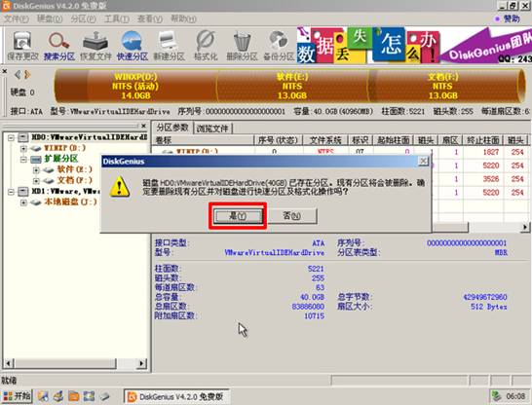Click the 卷标 column header

[203, 140]
